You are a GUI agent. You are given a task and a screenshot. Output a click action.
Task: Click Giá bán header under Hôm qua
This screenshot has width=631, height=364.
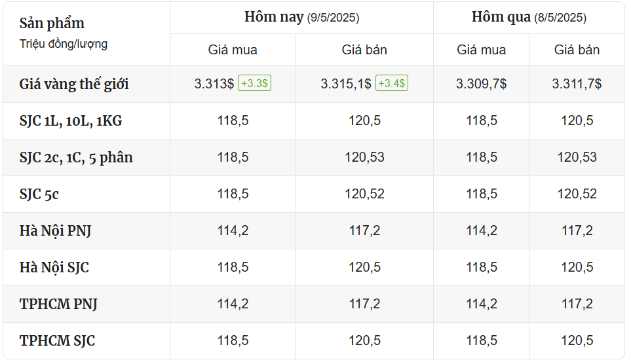(577, 50)
